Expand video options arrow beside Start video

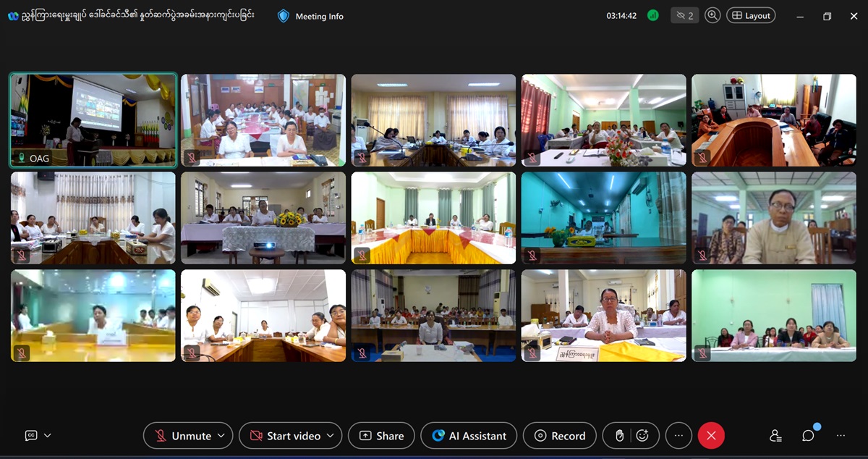pyautogui.click(x=331, y=436)
